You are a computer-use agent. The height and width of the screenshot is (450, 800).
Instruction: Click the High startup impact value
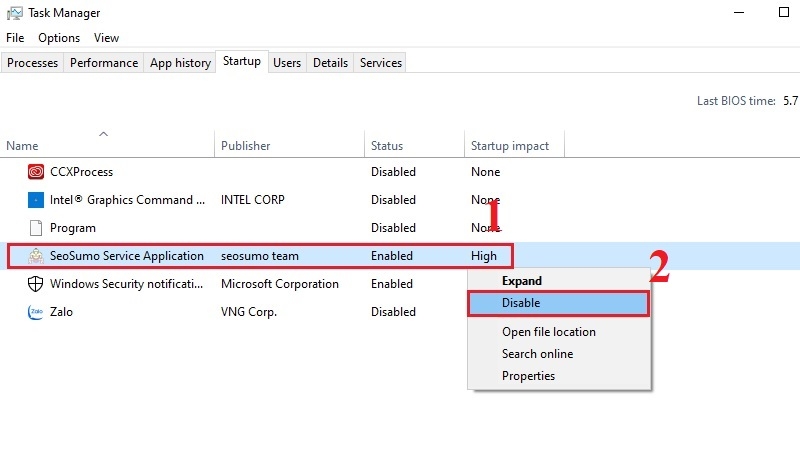click(x=484, y=256)
